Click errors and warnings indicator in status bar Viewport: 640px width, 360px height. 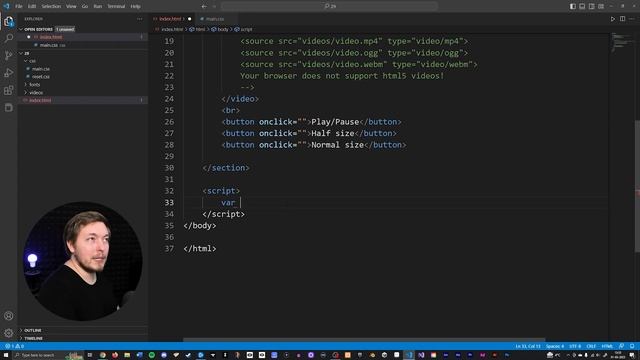[x=14, y=346]
